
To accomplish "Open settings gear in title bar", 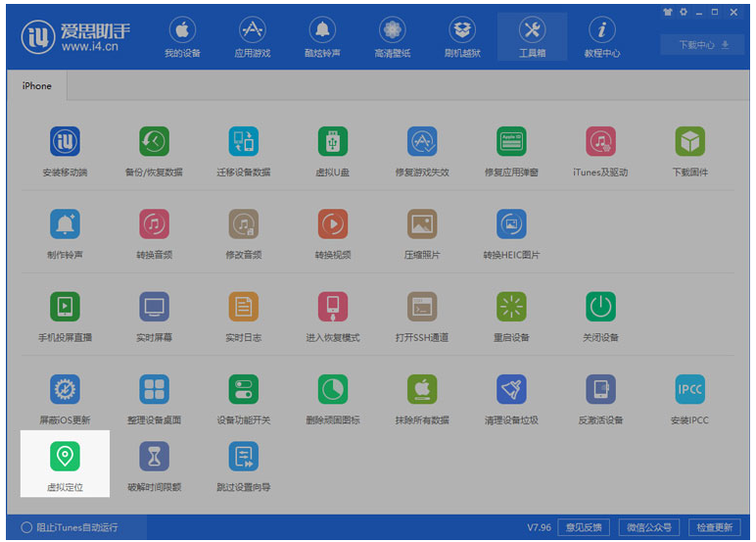I will 684,12.
